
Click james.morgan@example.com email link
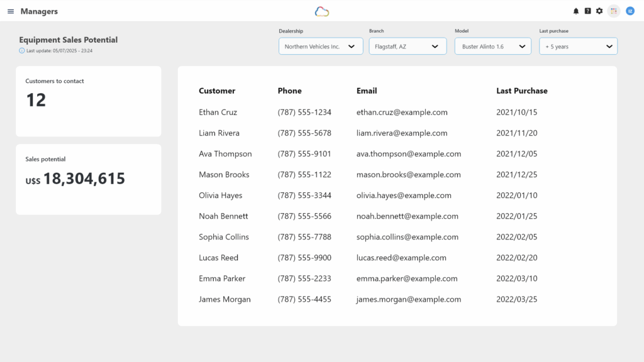pyautogui.click(x=409, y=299)
